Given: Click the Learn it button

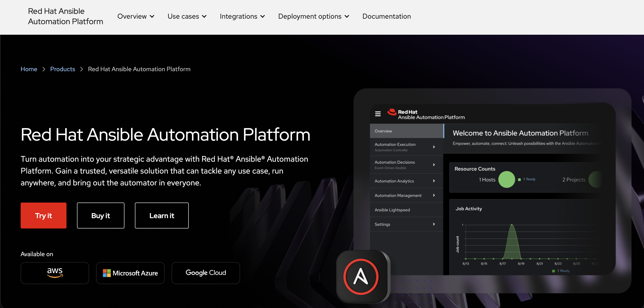Looking at the screenshot, I should click(162, 216).
